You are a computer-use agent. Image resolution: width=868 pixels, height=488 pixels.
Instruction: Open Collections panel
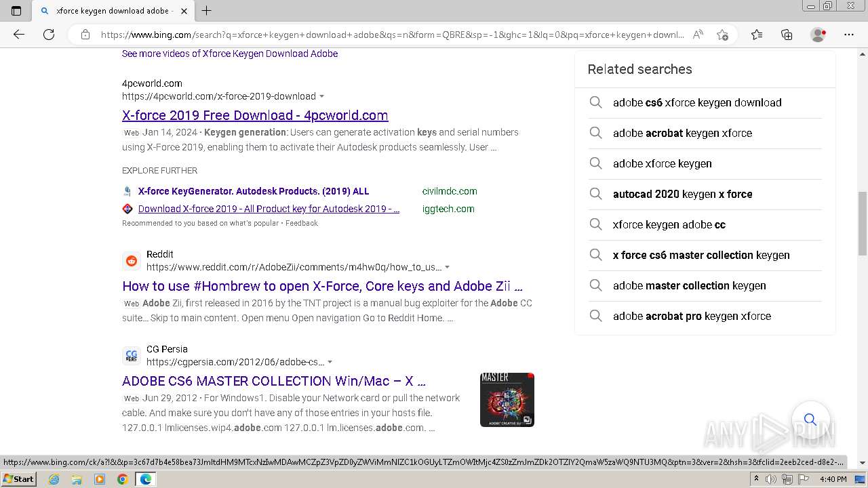pyautogui.click(x=787, y=35)
